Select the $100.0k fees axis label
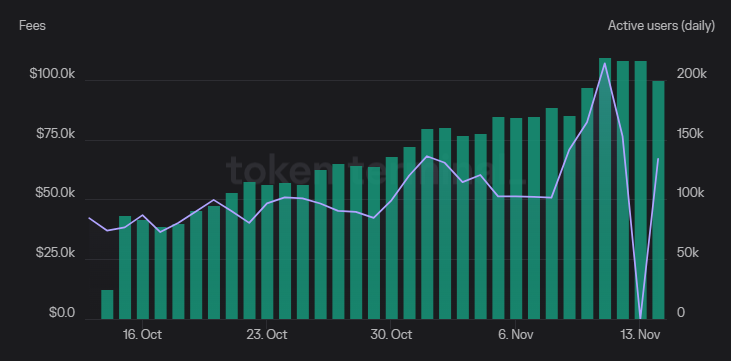This screenshot has height=361, width=731. pos(52,74)
